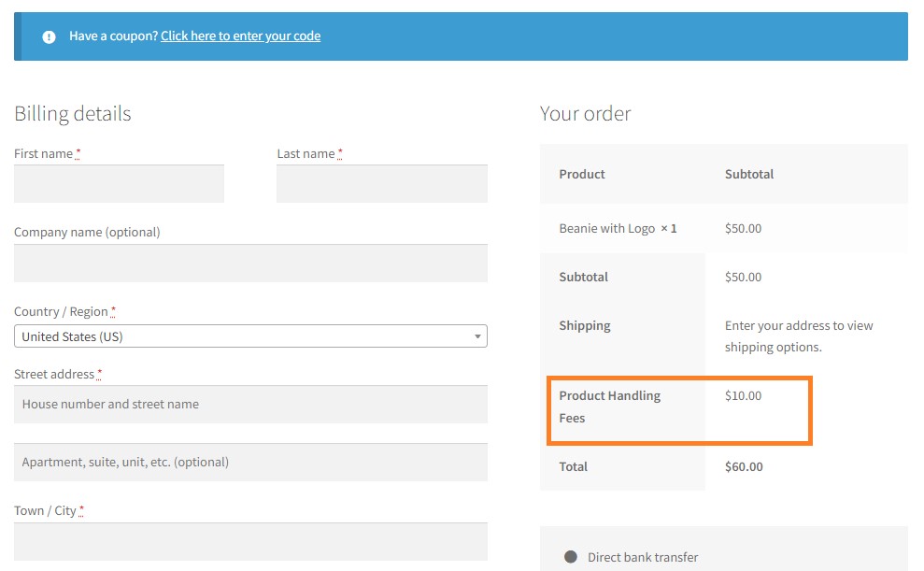Focus the Town / City field
The width and height of the screenshot is (924, 571).
tap(250, 541)
